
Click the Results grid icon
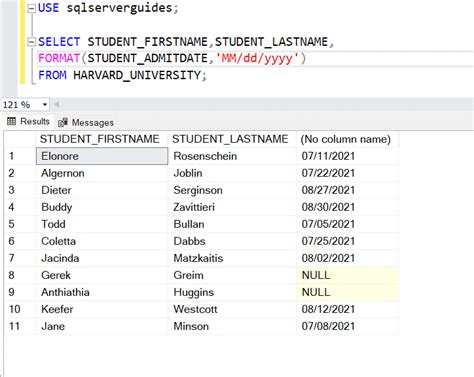click(11, 121)
